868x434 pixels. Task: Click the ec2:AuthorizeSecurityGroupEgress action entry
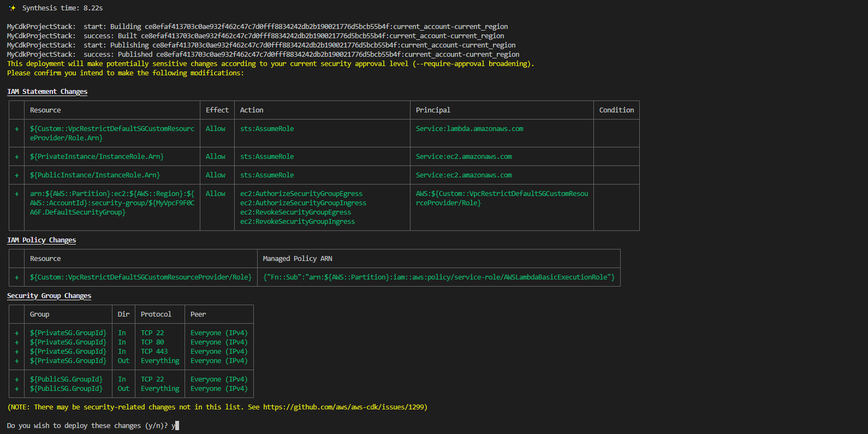(301, 194)
